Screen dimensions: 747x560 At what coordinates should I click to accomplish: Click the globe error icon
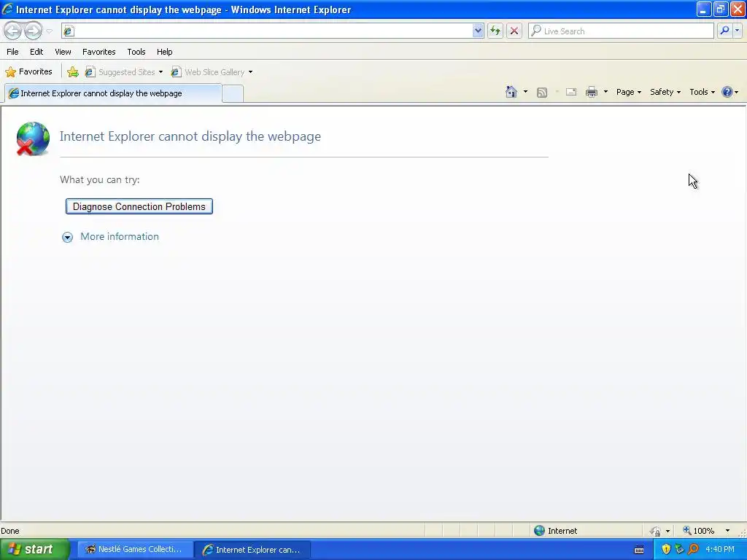33,139
